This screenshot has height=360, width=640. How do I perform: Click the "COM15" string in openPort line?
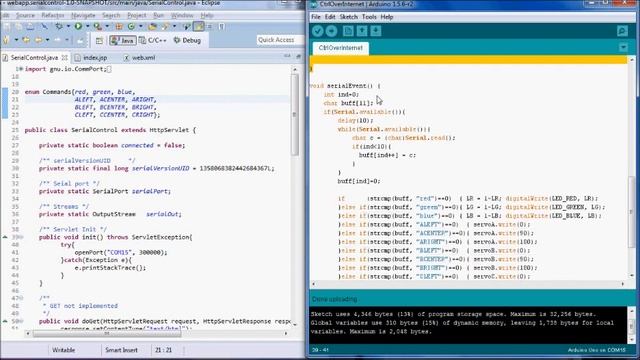coord(120,253)
